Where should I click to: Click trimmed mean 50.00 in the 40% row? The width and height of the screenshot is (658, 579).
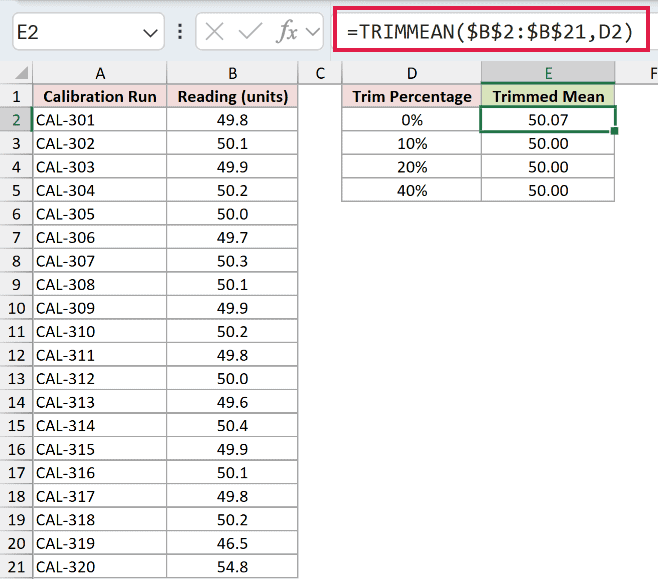548,190
